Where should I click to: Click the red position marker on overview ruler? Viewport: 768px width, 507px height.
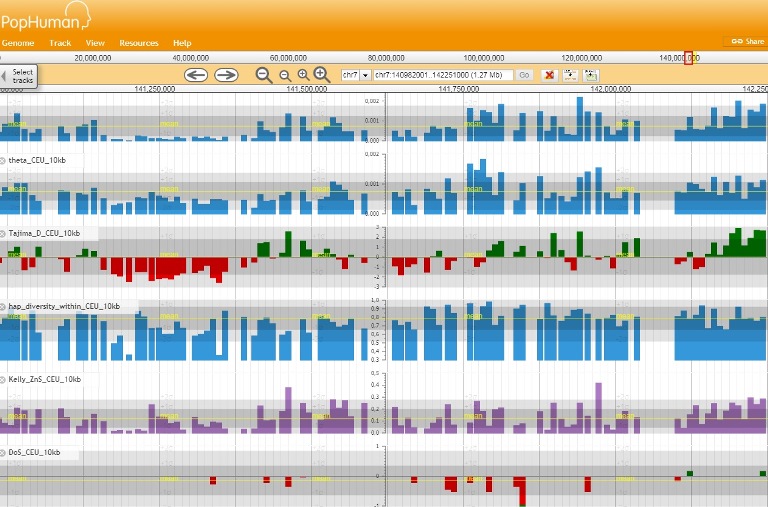(688, 58)
